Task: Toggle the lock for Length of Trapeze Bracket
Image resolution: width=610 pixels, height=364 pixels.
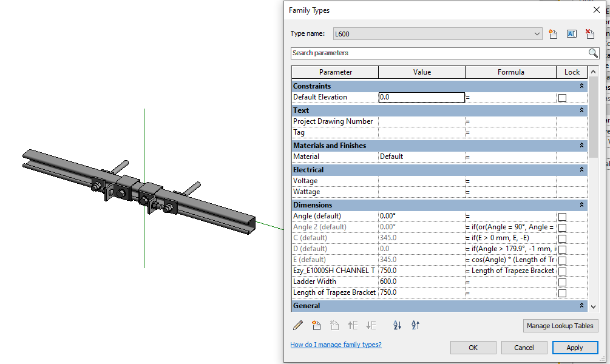Action: (562, 293)
